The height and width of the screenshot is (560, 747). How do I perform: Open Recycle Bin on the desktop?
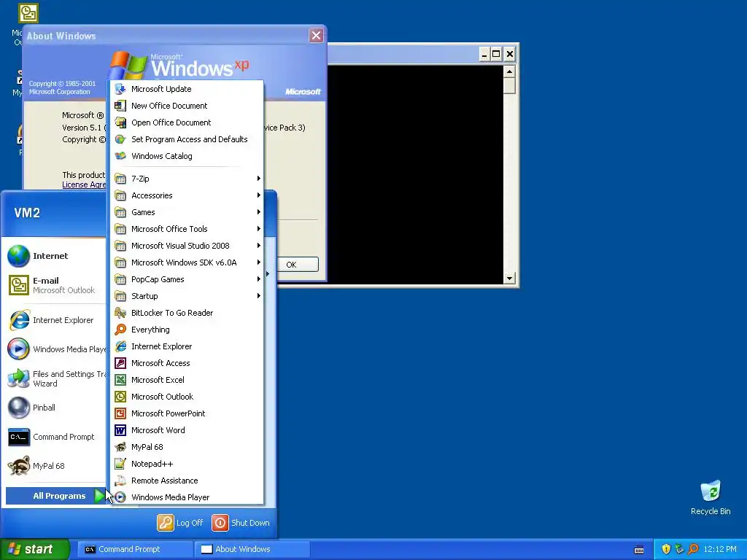coord(711,497)
